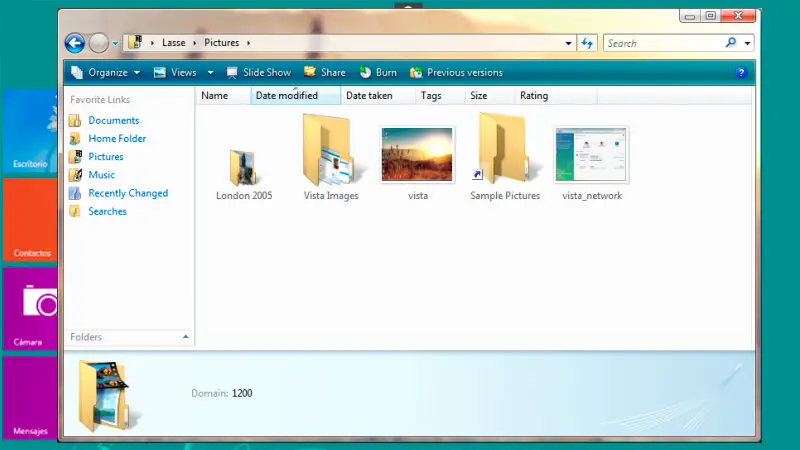Click the greyed forward navigation button
The height and width of the screenshot is (450, 800).
(x=98, y=43)
